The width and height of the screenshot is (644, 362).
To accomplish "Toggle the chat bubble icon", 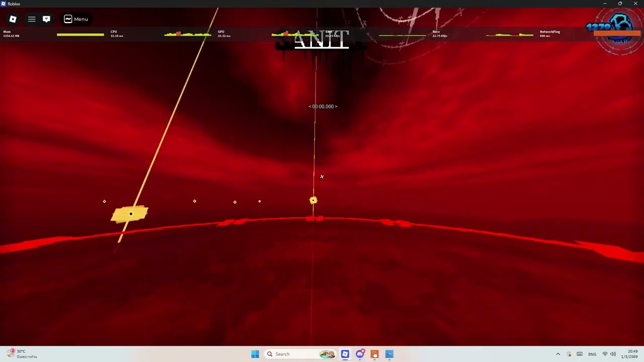I will pos(46,19).
